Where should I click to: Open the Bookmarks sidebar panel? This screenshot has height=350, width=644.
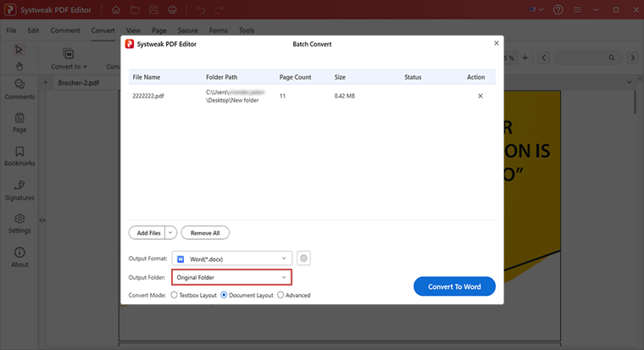point(19,156)
